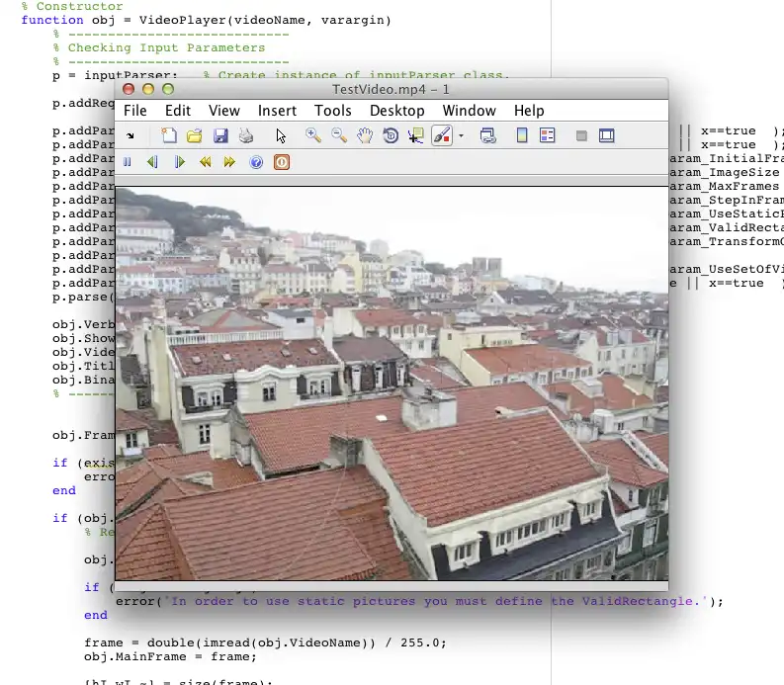784x685 pixels.
Task: Open the Help menu
Action: (x=529, y=111)
